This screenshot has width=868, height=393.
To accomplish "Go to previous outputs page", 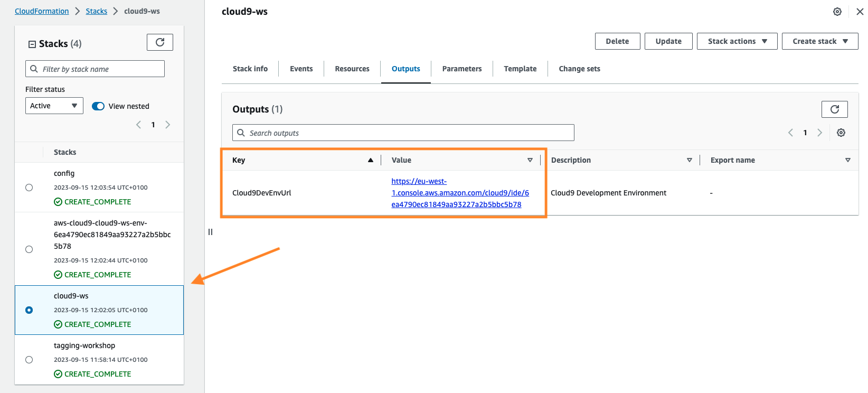I will (x=790, y=133).
